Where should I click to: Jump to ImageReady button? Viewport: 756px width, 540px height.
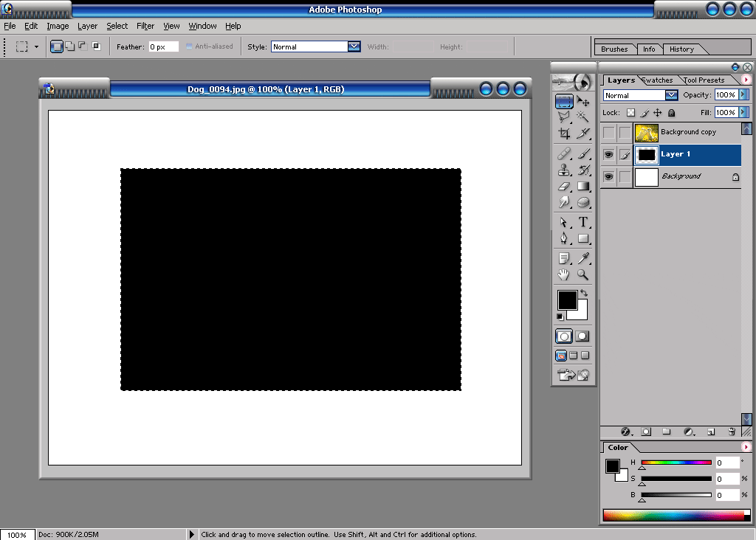(x=573, y=375)
